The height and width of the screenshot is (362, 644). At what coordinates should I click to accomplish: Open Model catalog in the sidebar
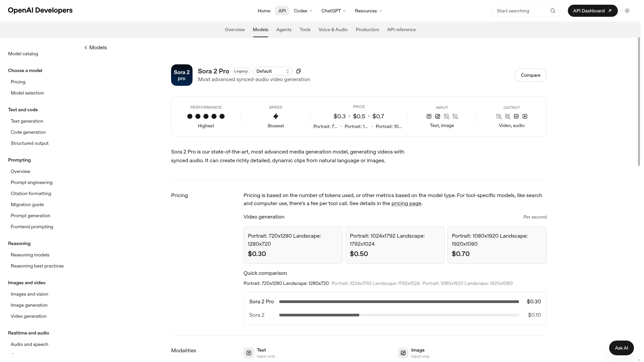click(23, 54)
